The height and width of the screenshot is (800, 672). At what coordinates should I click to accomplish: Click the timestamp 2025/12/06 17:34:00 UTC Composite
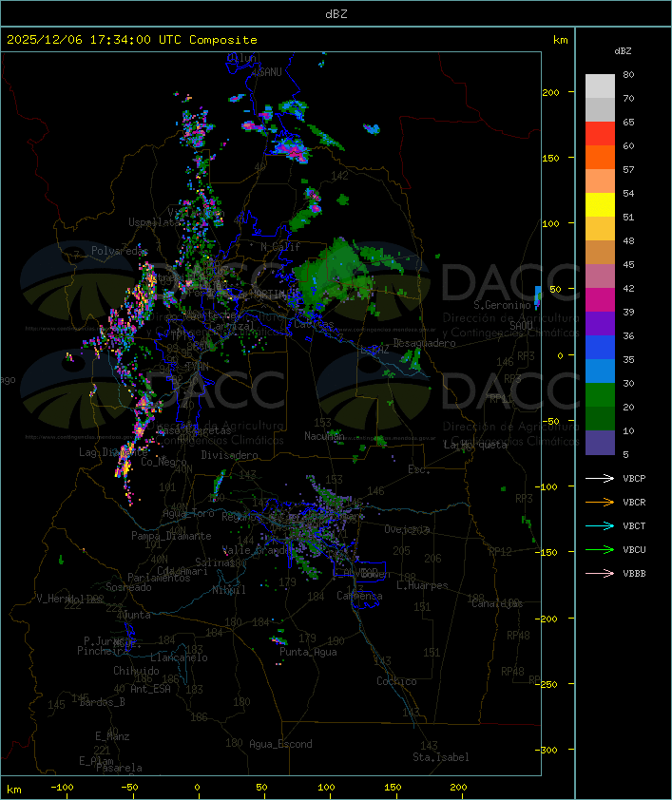132,40
